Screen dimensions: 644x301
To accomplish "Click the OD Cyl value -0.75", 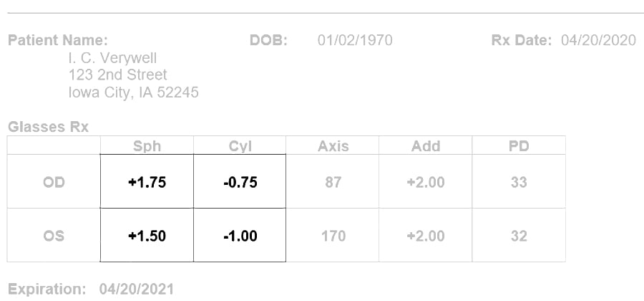I will 240,182.
